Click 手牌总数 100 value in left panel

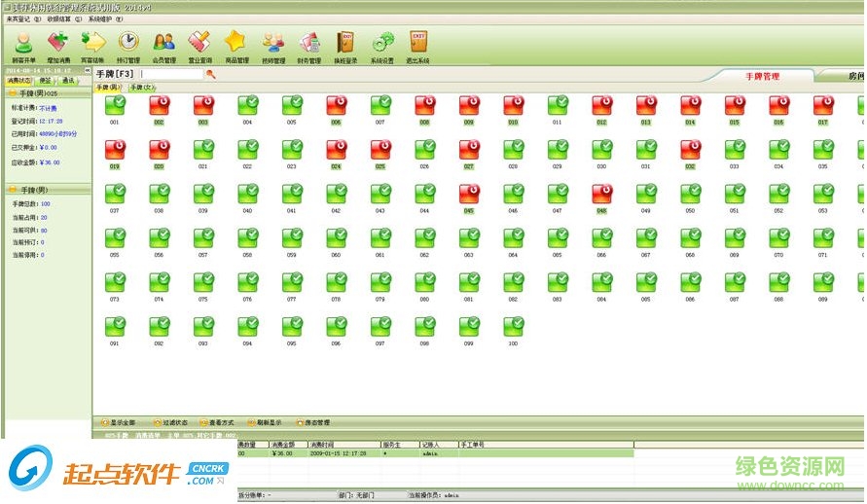point(46,204)
